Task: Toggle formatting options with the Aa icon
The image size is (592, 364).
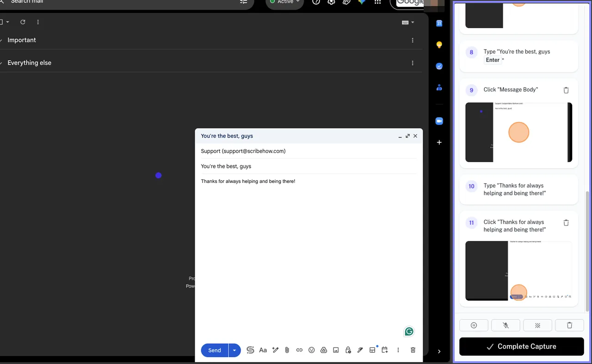Action: pyautogui.click(x=263, y=350)
